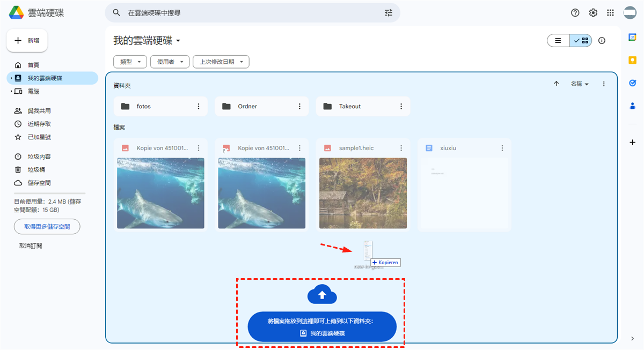This screenshot has width=644, height=350.
Task: Click the search magnifier icon
Action: [116, 13]
